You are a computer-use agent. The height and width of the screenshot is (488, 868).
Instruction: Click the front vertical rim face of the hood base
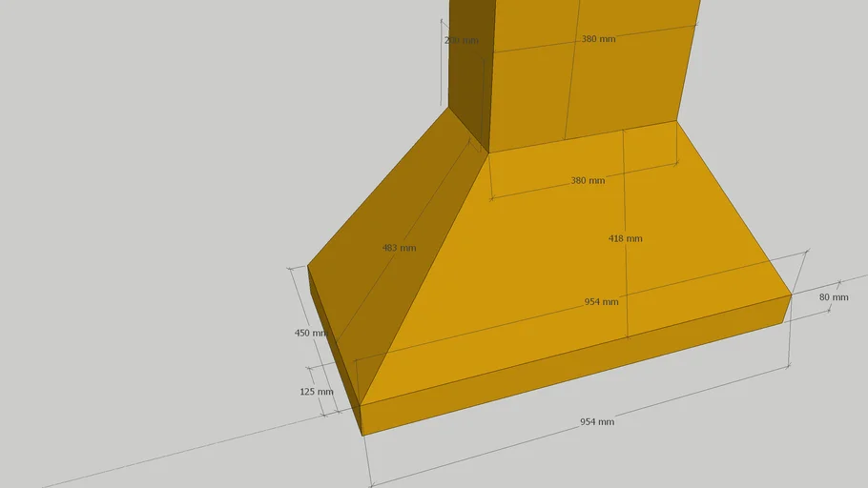[x=572, y=372]
